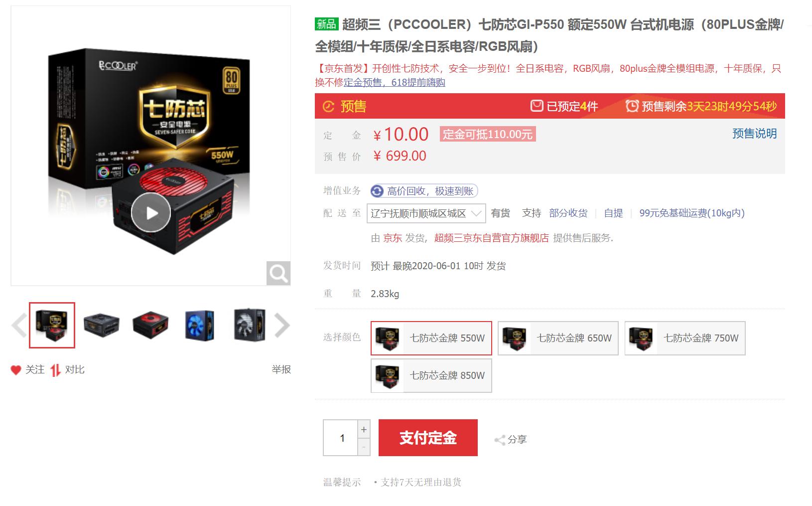Select the 七防芯金牌 650W option
Image resolution: width=812 pixels, height=506 pixels.
click(x=558, y=338)
